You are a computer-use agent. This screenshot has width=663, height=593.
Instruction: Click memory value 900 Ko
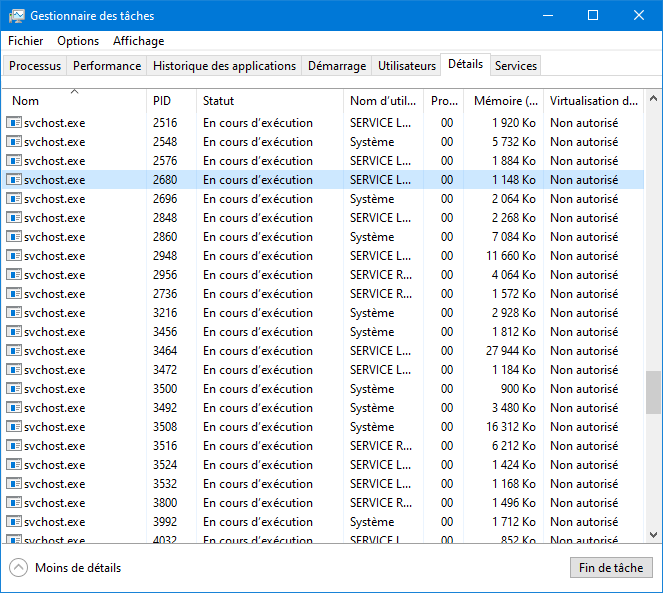518,389
